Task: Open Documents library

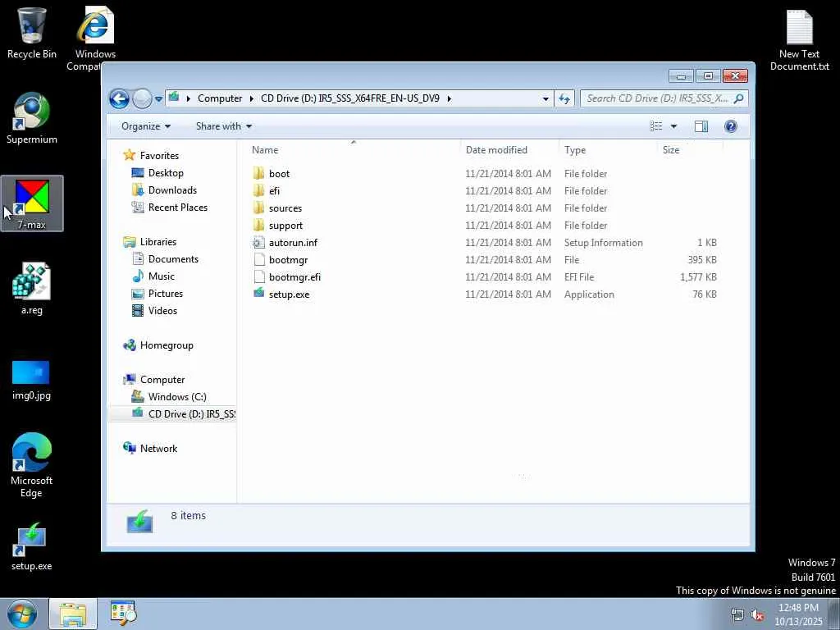Action: 173,258
